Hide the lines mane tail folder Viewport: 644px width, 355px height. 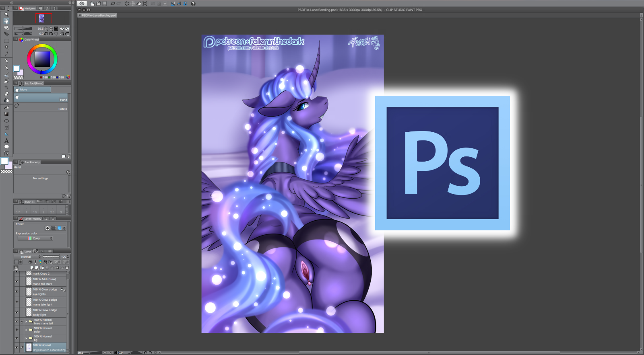(17, 322)
